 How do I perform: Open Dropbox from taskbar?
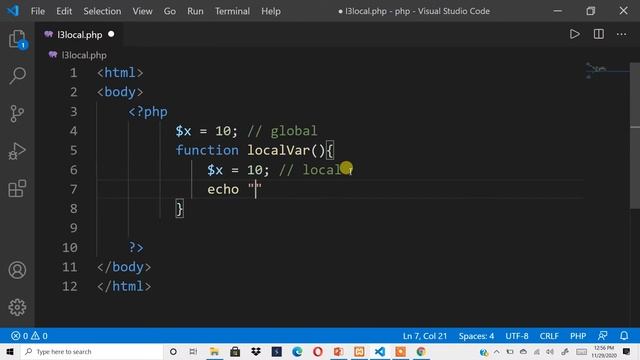[x=256, y=351]
